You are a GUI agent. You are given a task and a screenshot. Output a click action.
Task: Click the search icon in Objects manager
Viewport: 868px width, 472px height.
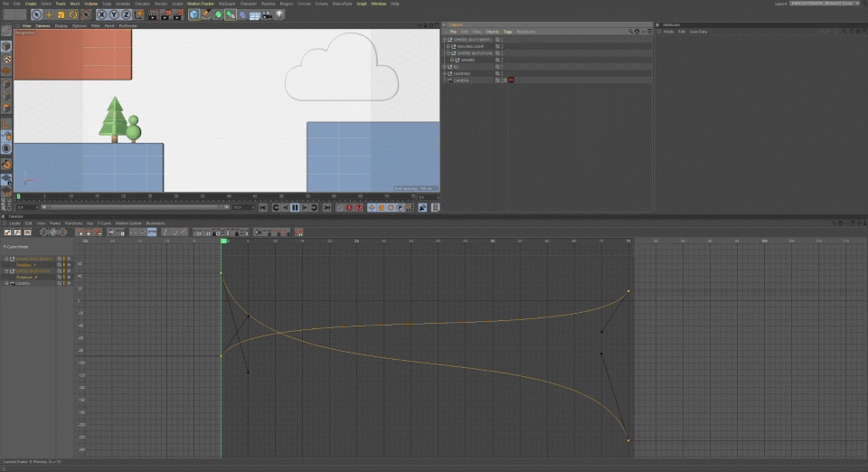(x=631, y=32)
